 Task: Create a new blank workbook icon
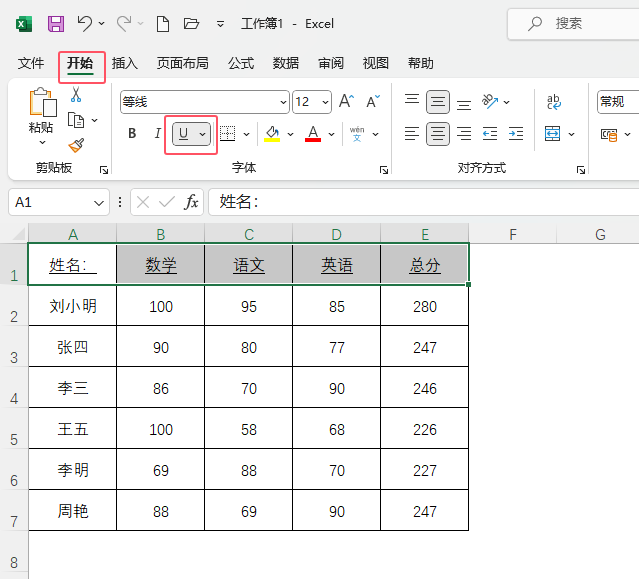163,24
